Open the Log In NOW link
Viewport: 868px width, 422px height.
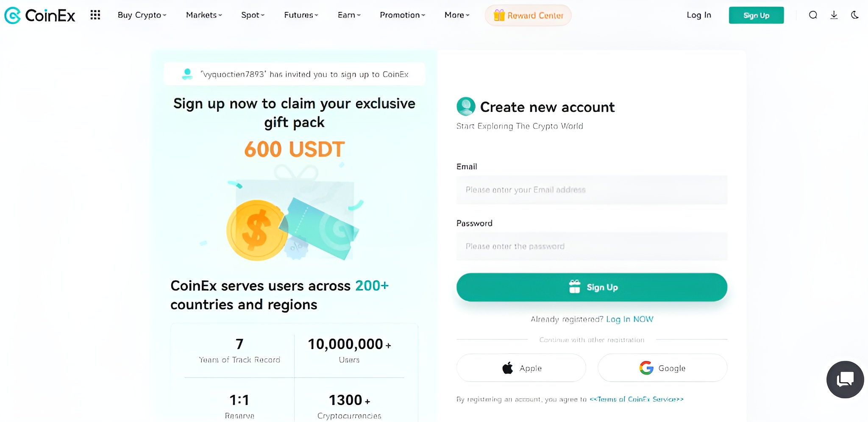tap(630, 319)
